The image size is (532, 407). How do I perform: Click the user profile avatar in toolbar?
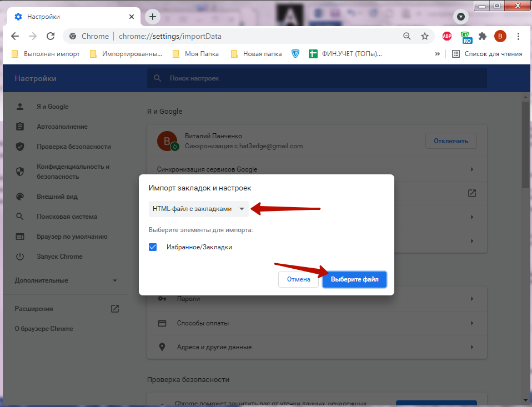coord(500,36)
